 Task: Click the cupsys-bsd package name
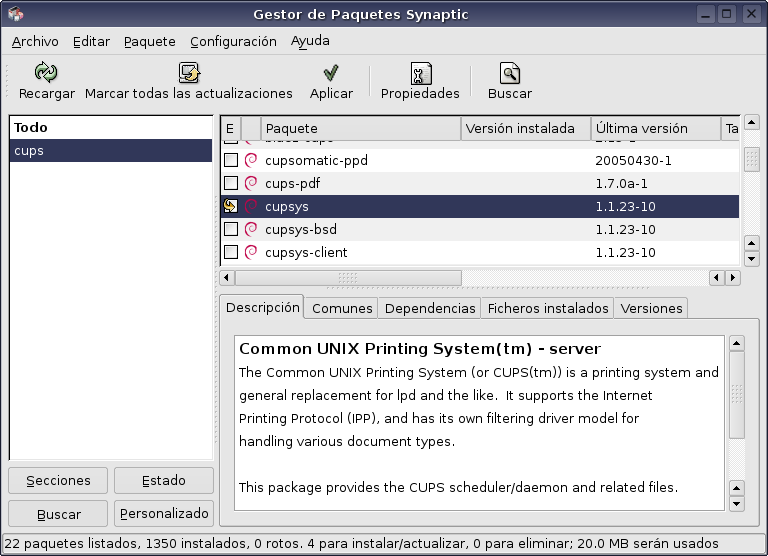301,230
